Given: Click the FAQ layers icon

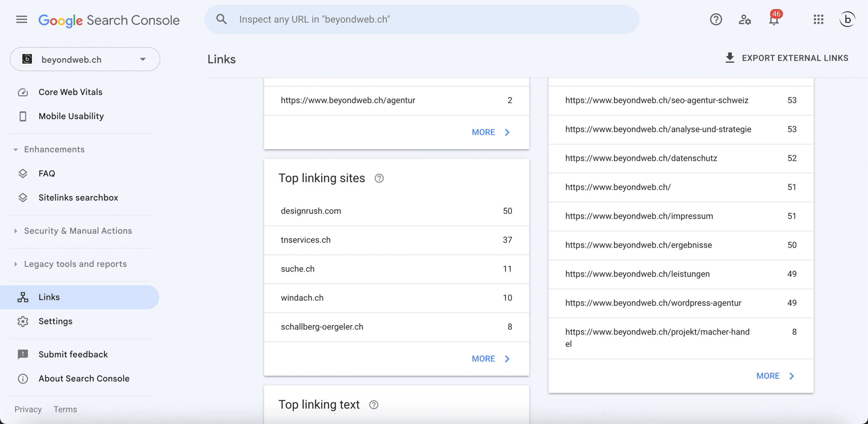Looking at the screenshot, I should point(23,174).
